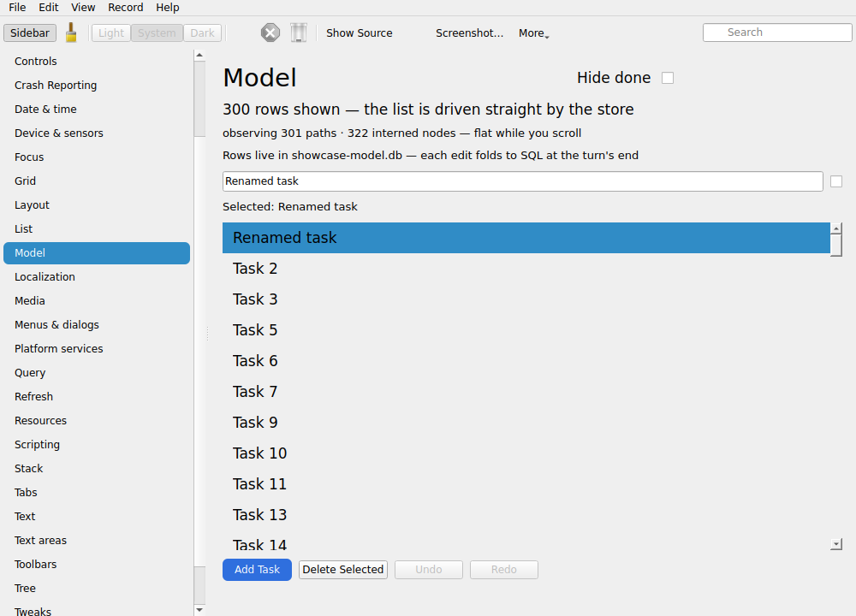Open the View menu
Screen dimensions: 856x616
point(83,7)
